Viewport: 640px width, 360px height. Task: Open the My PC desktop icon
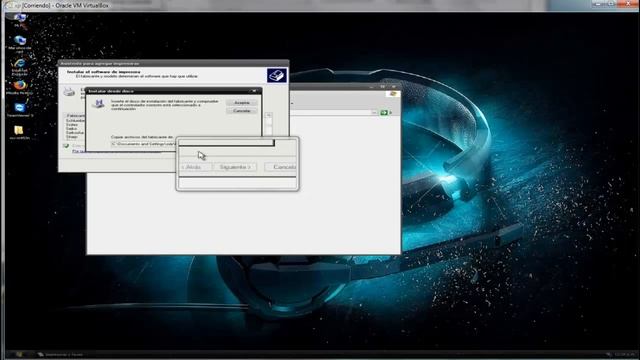click(20, 20)
